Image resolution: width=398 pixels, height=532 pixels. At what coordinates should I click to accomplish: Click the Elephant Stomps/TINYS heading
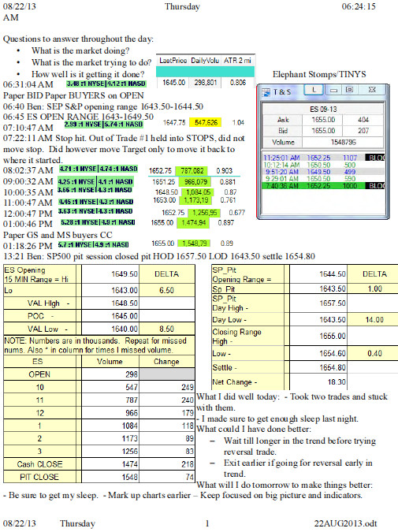[x=319, y=74]
